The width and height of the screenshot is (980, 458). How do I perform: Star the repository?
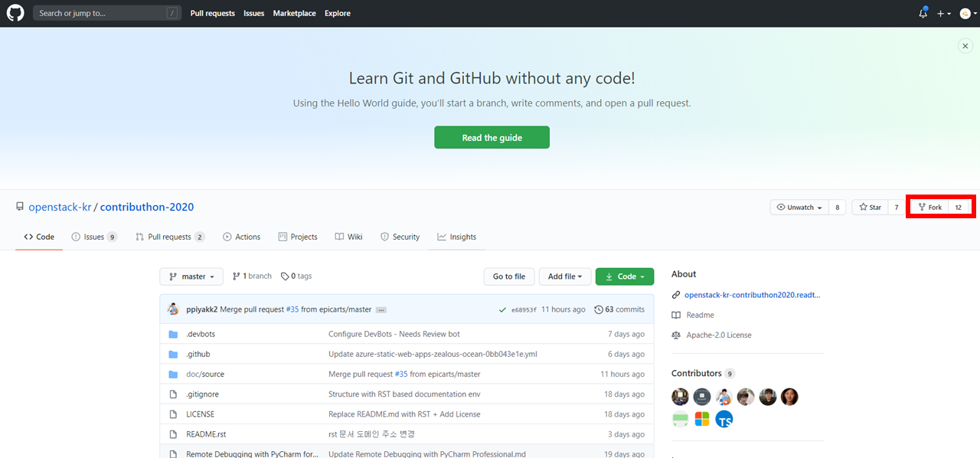(871, 208)
